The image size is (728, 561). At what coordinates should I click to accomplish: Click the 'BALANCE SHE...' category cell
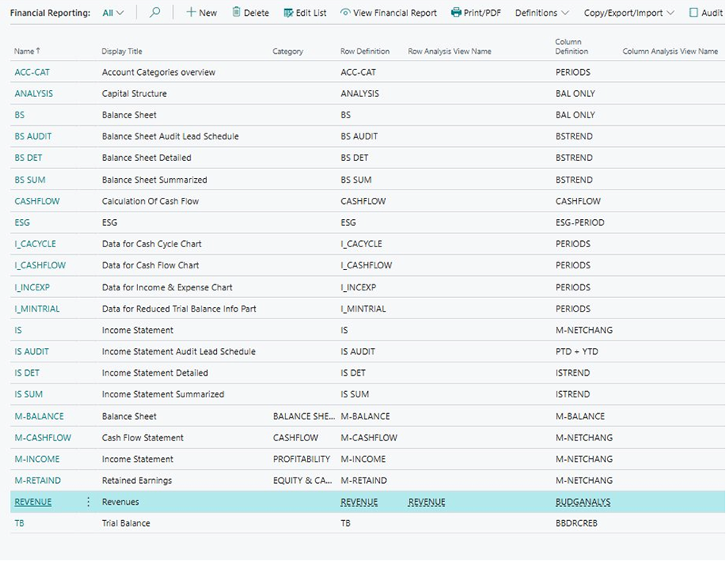(303, 417)
